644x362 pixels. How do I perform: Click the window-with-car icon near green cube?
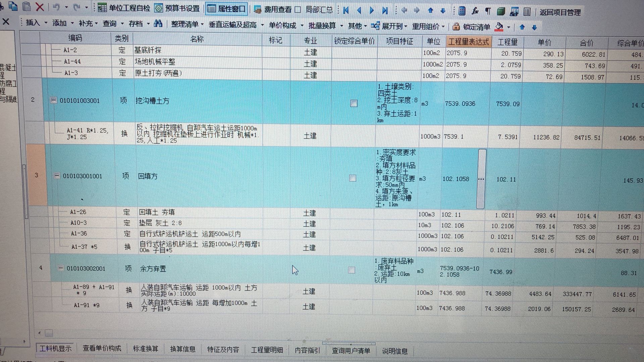click(514, 12)
